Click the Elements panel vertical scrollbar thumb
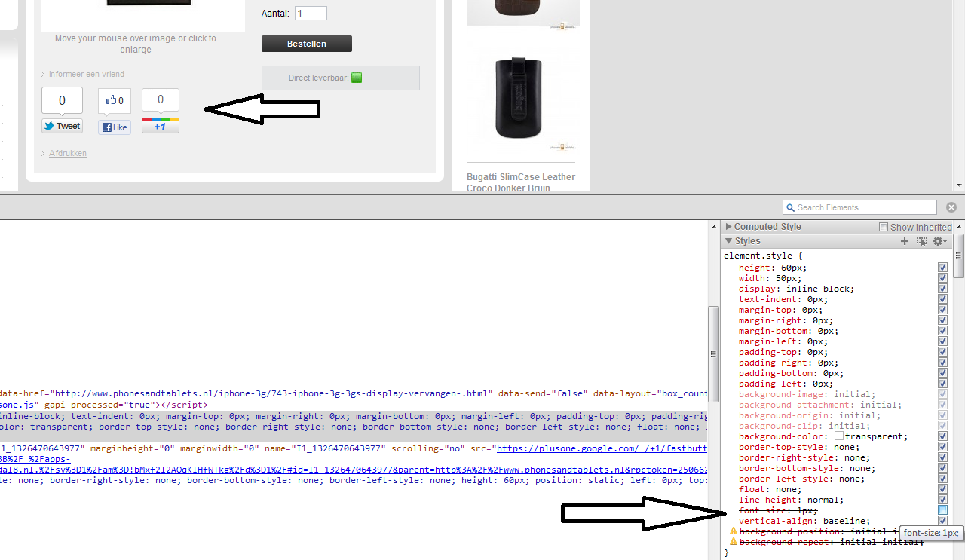The width and height of the screenshot is (965, 560). [x=713, y=353]
